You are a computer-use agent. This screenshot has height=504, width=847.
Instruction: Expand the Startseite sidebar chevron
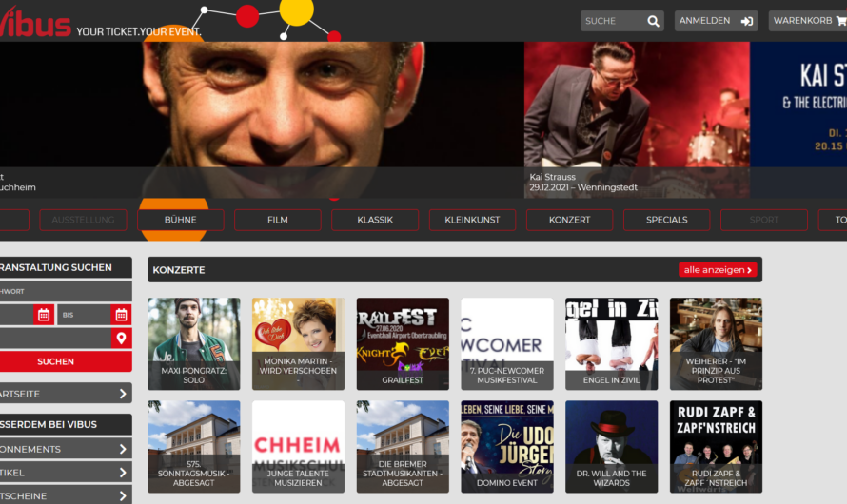[x=123, y=394]
